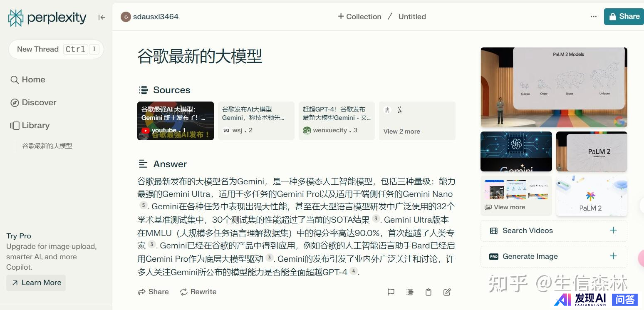Viewport: 644px width, 310px height.
Task: Open three-dot more options menu
Action: [x=594, y=17]
